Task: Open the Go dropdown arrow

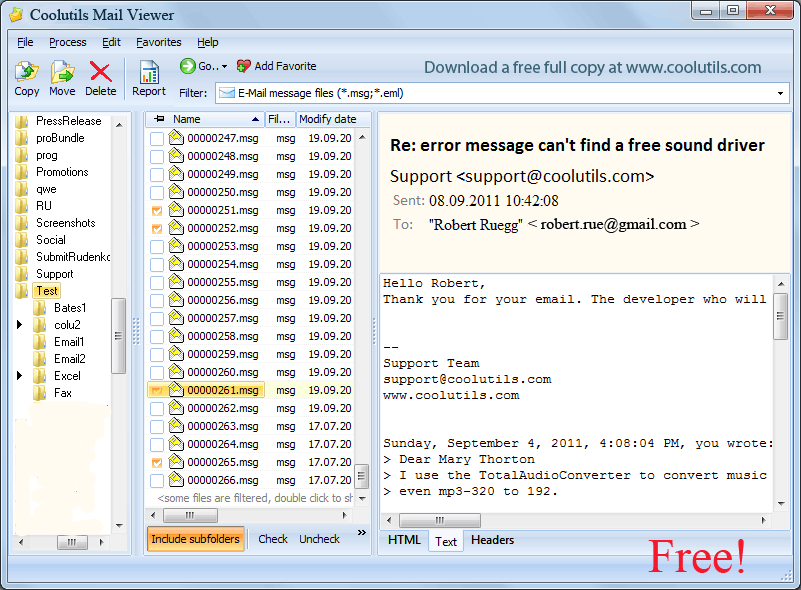Action: [224, 66]
